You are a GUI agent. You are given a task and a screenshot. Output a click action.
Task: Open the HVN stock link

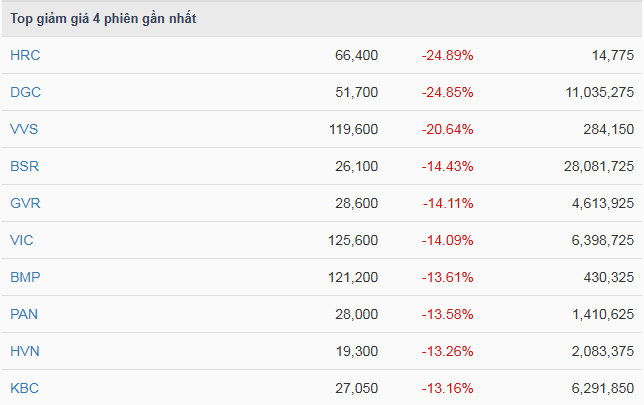point(25,351)
